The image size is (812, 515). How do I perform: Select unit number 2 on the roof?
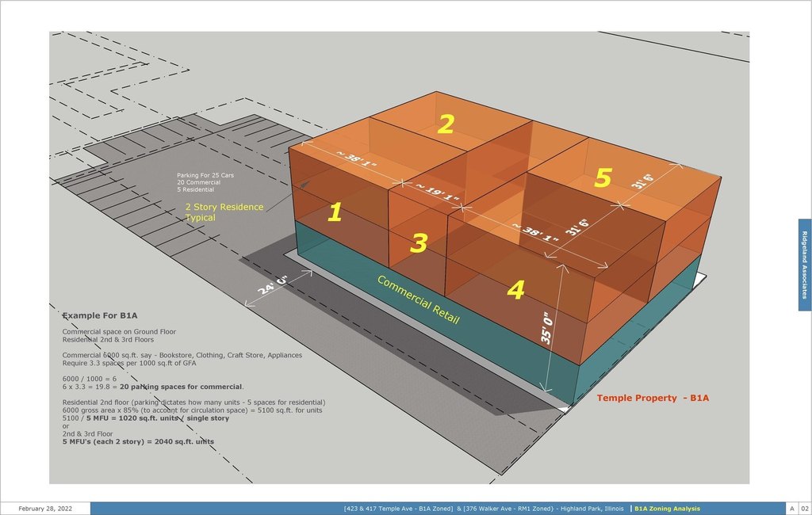pos(446,124)
